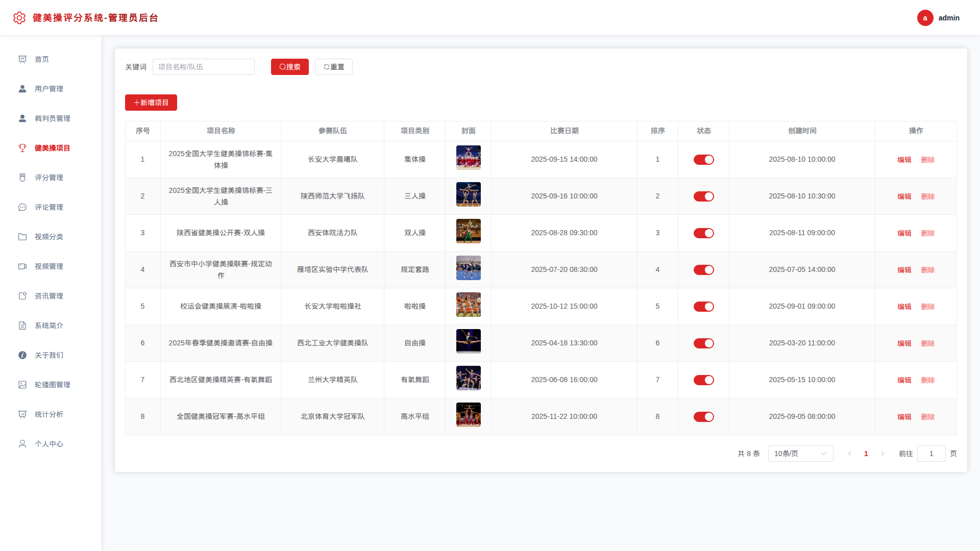Click the 健美操项目 trophy icon
980x551 pixels.
point(22,148)
